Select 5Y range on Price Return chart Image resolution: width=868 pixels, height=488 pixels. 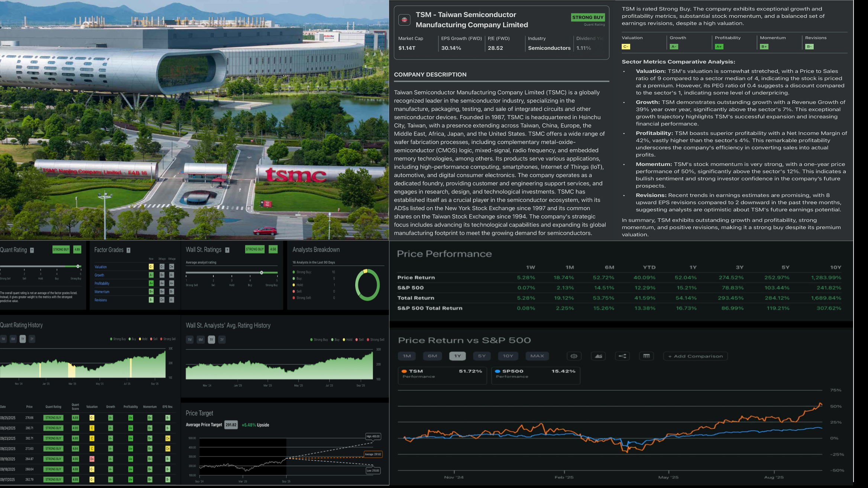pos(482,356)
